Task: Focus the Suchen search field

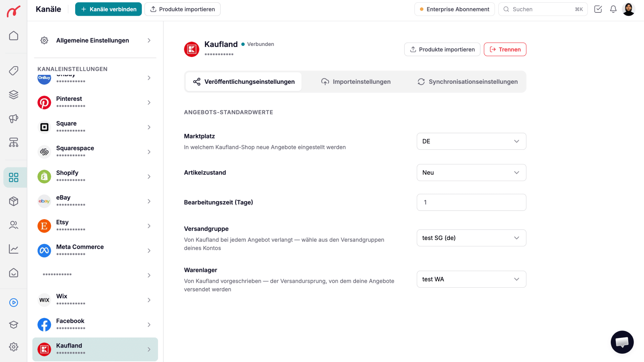Action: 543,9
